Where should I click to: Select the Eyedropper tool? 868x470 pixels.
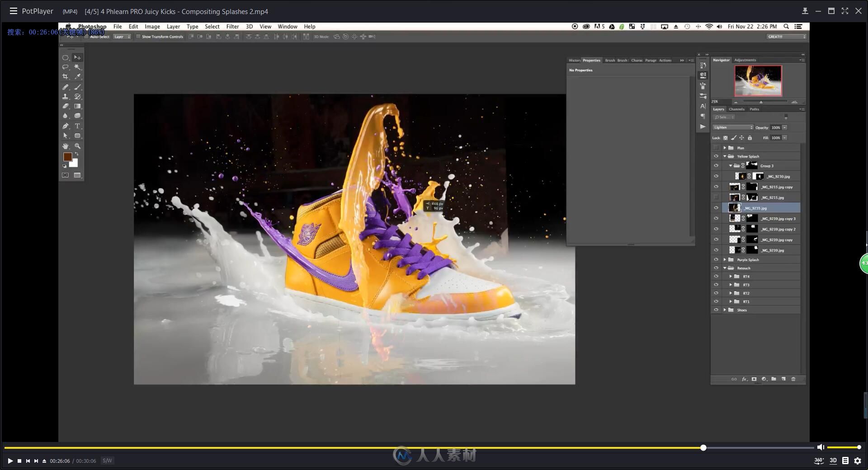click(x=78, y=77)
